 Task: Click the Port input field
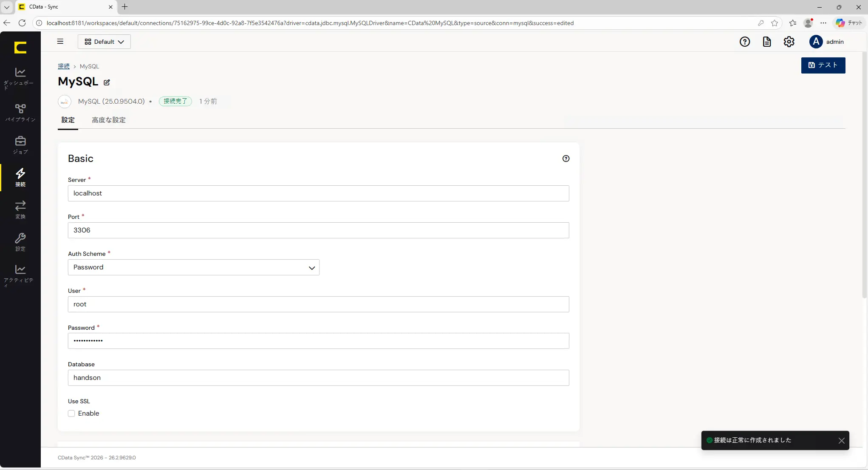(318, 230)
